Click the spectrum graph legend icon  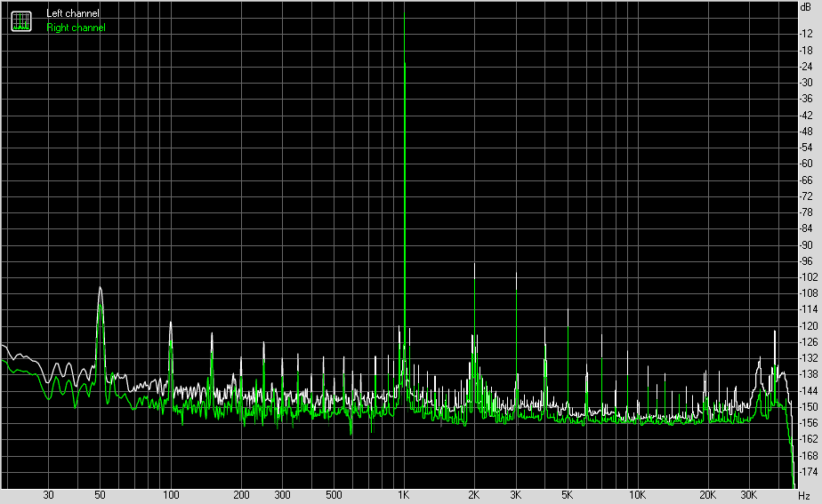pos(21,21)
